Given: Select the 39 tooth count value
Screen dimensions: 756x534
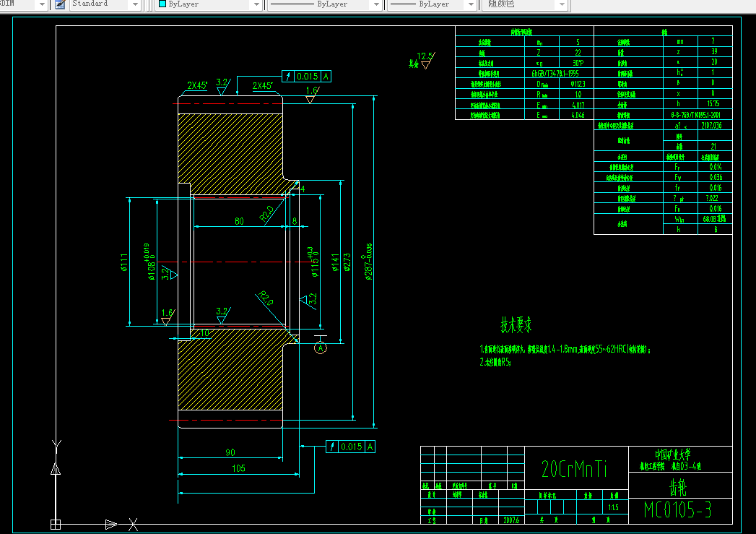Looking at the screenshot, I should pos(714,51).
